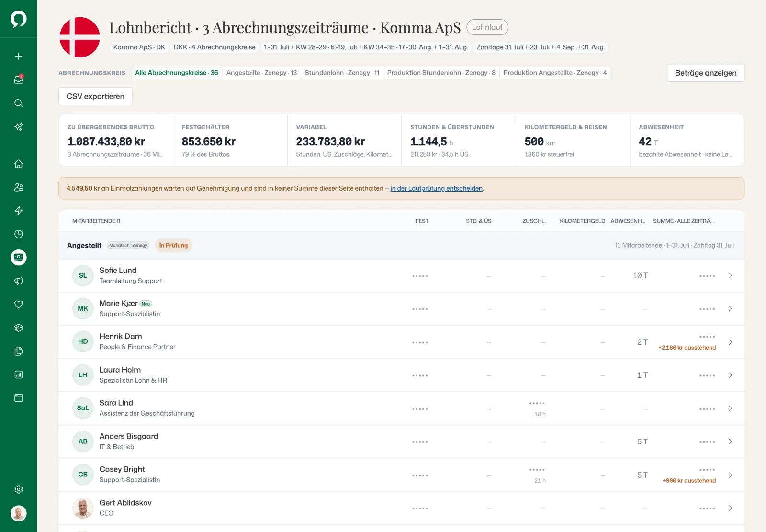Open the Variabel 233.783,80 kr card
The image size is (766, 532).
344,140
